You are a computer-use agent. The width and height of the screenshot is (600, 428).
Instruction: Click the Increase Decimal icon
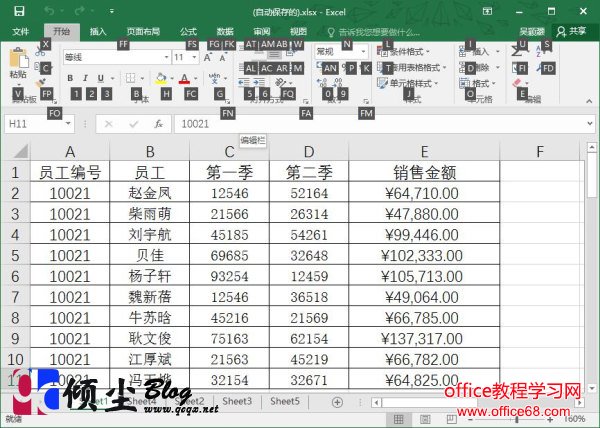(322, 82)
